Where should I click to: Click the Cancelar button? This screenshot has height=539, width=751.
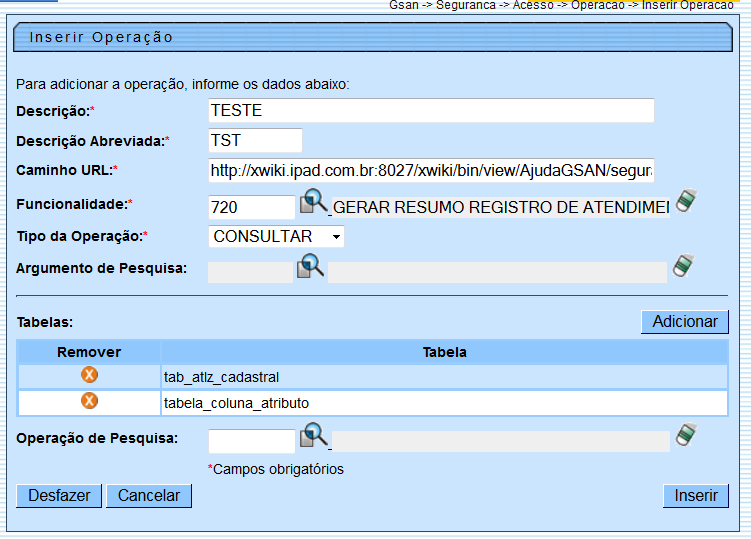click(149, 495)
